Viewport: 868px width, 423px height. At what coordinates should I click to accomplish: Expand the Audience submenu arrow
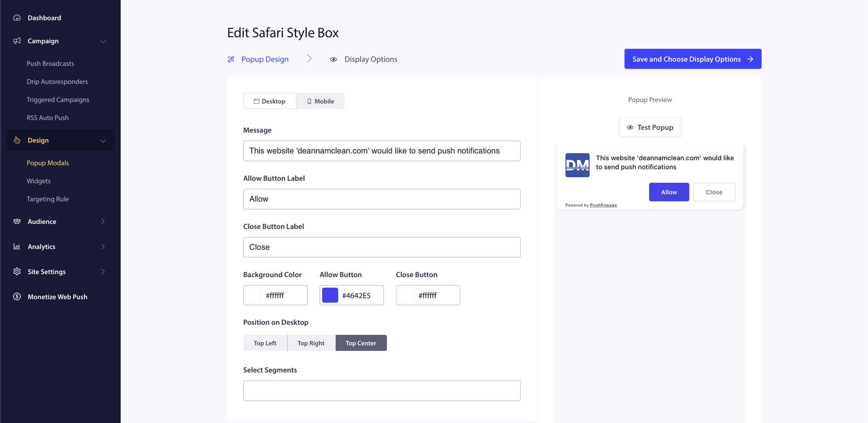tap(103, 222)
